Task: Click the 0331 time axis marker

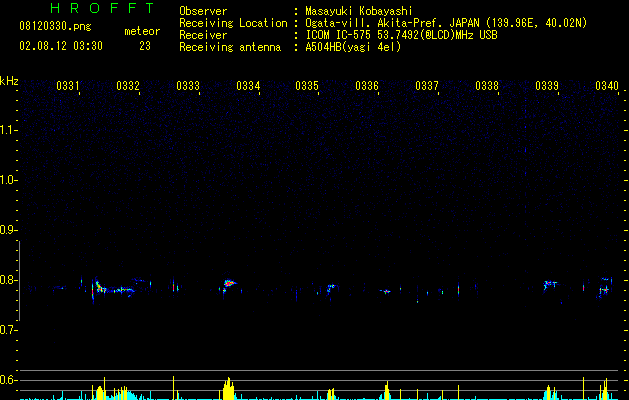Action: click(68, 86)
